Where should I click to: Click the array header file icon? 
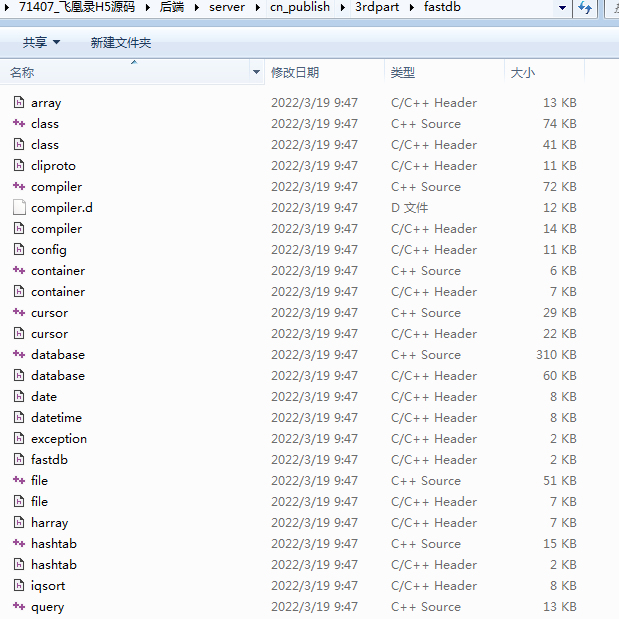click(18, 103)
